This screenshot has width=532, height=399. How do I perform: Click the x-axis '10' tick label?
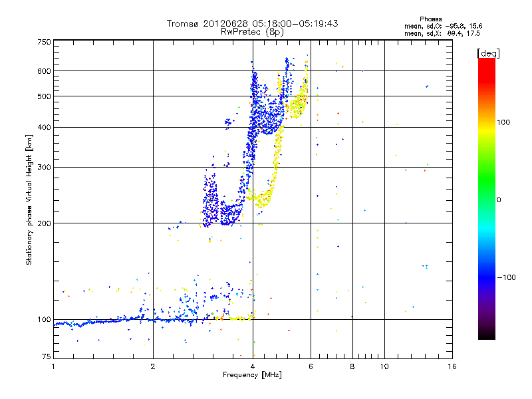tap(384, 366)
